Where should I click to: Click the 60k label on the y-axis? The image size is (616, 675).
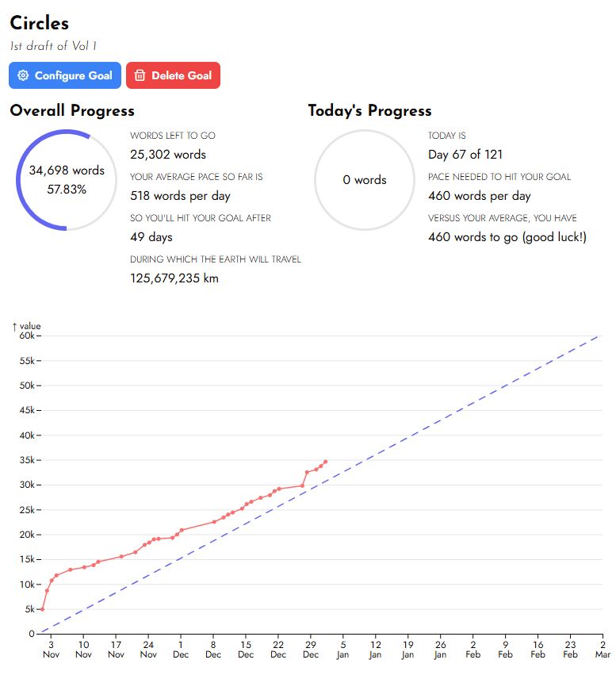(27, 336)
